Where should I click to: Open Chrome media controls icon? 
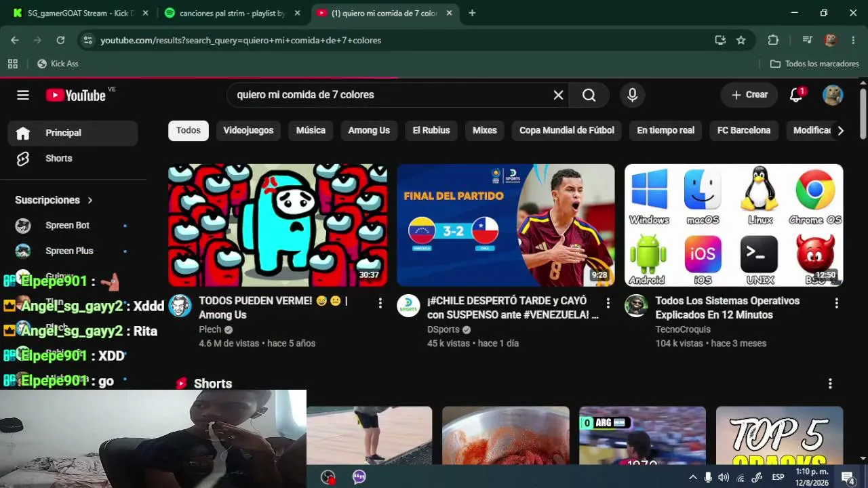(x=807, y=40)
